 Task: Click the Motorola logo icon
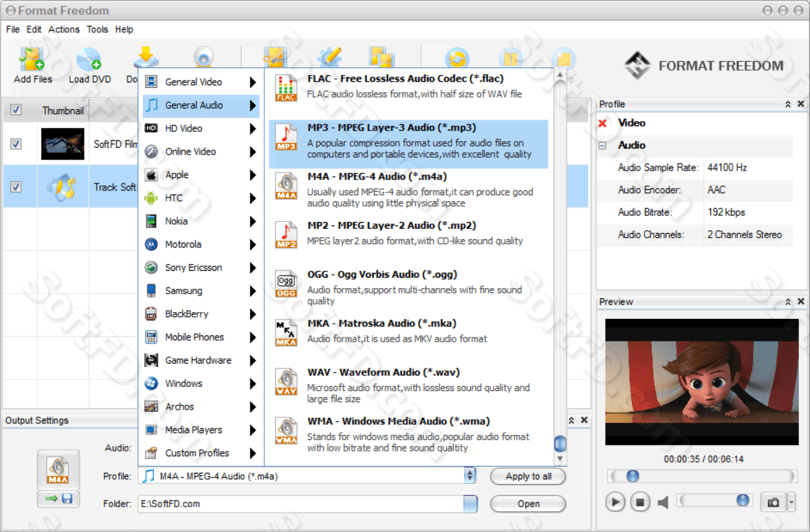click(x=151, y=244)
